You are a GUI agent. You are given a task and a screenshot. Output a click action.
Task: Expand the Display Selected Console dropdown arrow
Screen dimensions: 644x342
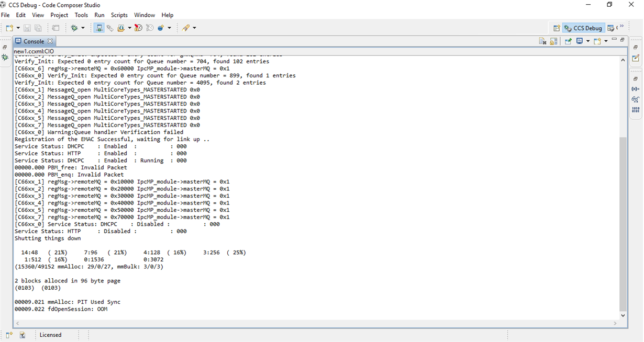click(587, 41)
